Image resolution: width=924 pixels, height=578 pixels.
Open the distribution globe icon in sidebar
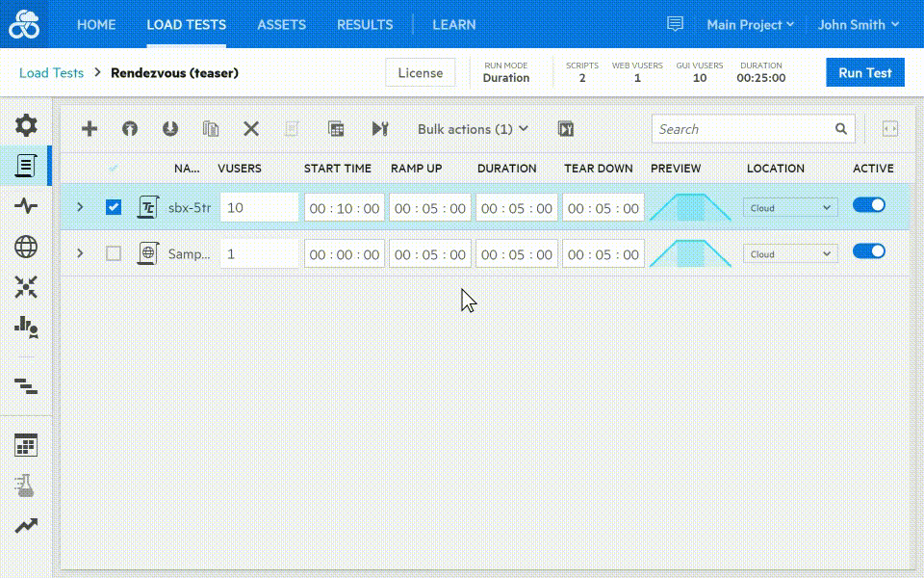26,247
